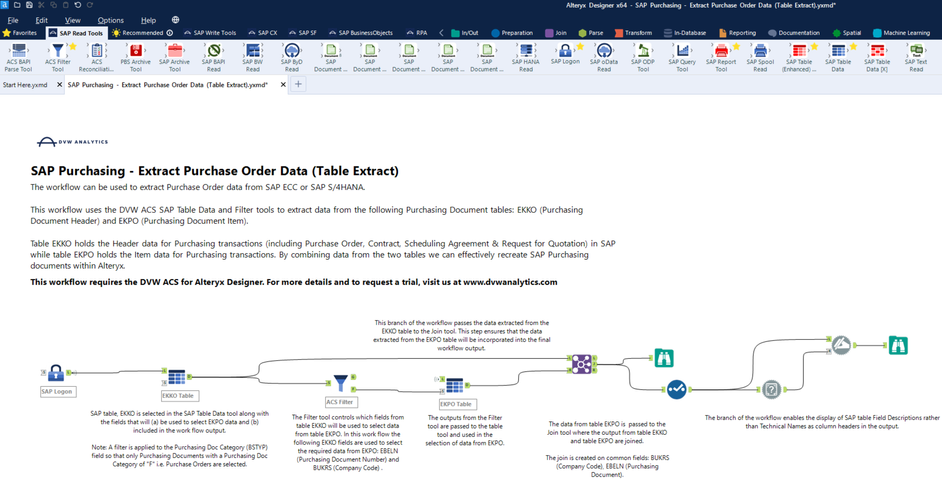Toggle favorite star on SAP Table Data

pos(853,46)
